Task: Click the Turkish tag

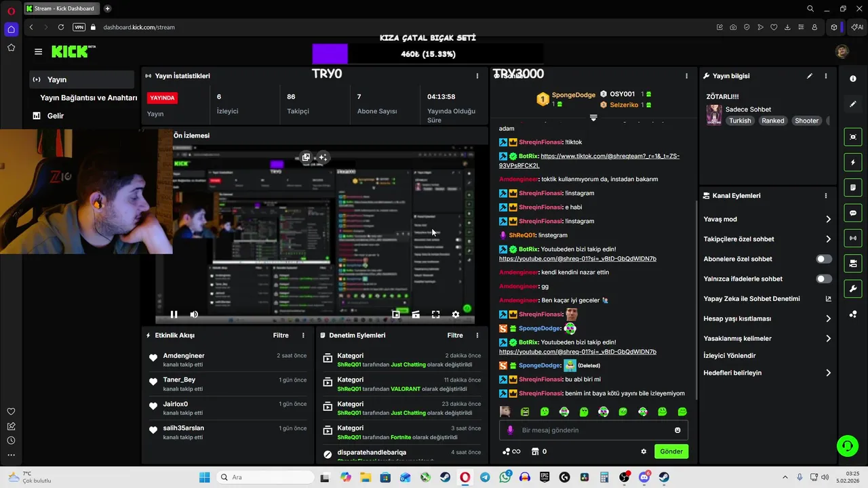Action: [x=740, y=121]
